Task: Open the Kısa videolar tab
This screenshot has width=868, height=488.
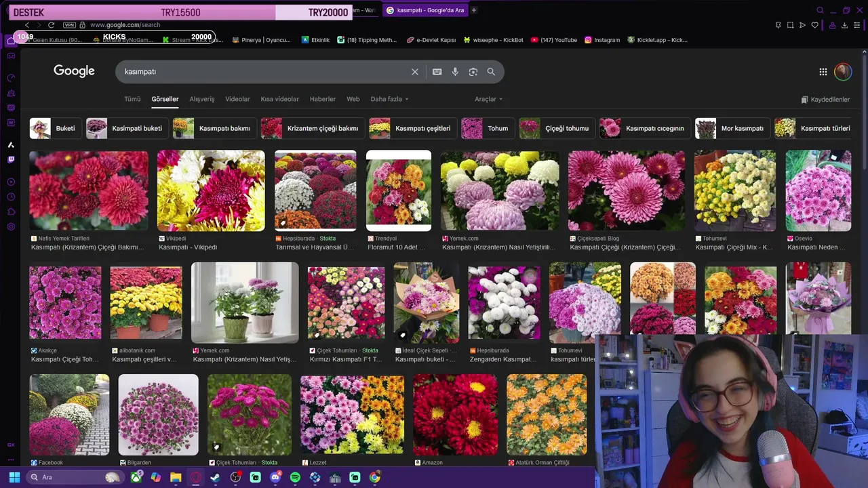Action: pos(279,99)
